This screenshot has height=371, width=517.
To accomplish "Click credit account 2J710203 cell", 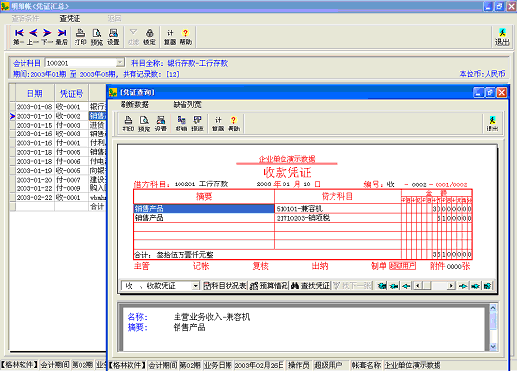I will (338, 218).
